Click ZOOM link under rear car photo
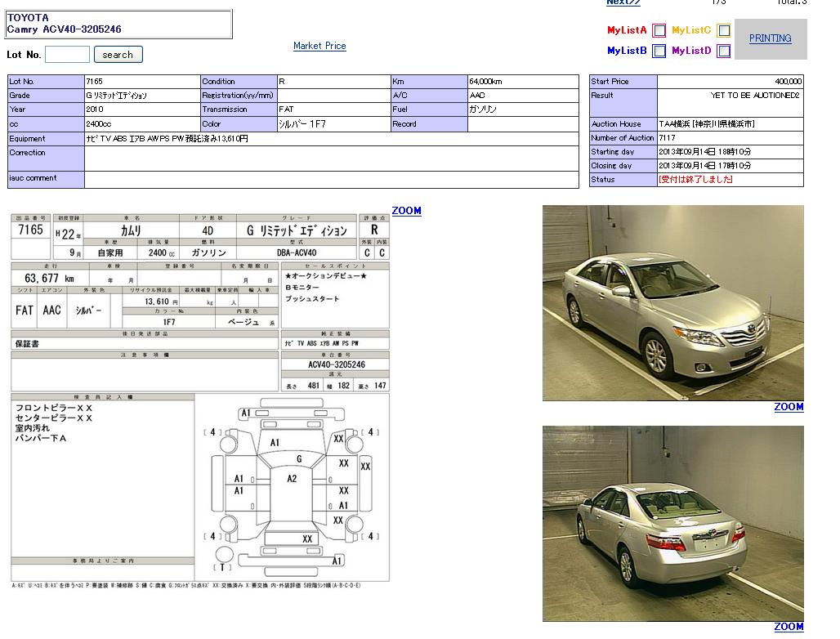This screenshot has width=840, height=639. 789,627
